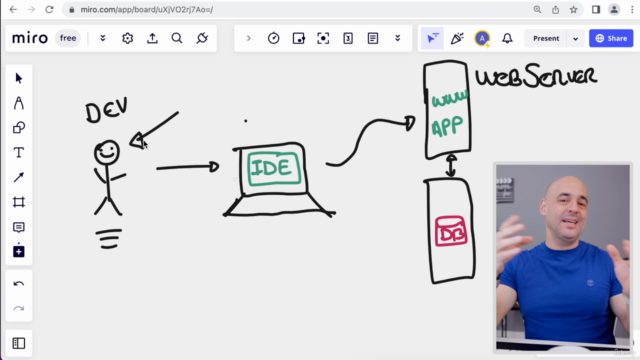
Task: Share this page from address bar
Action: (555, 9)
